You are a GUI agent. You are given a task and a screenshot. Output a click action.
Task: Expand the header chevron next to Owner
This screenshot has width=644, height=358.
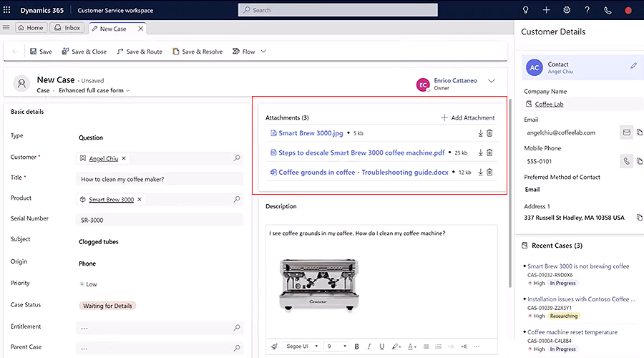point(492,81)
